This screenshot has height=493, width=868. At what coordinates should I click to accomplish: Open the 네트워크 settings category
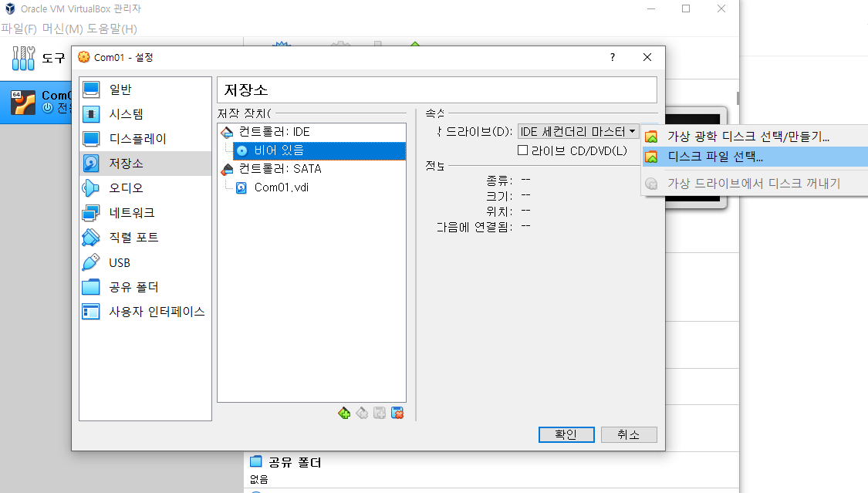(x=145, y=212)
